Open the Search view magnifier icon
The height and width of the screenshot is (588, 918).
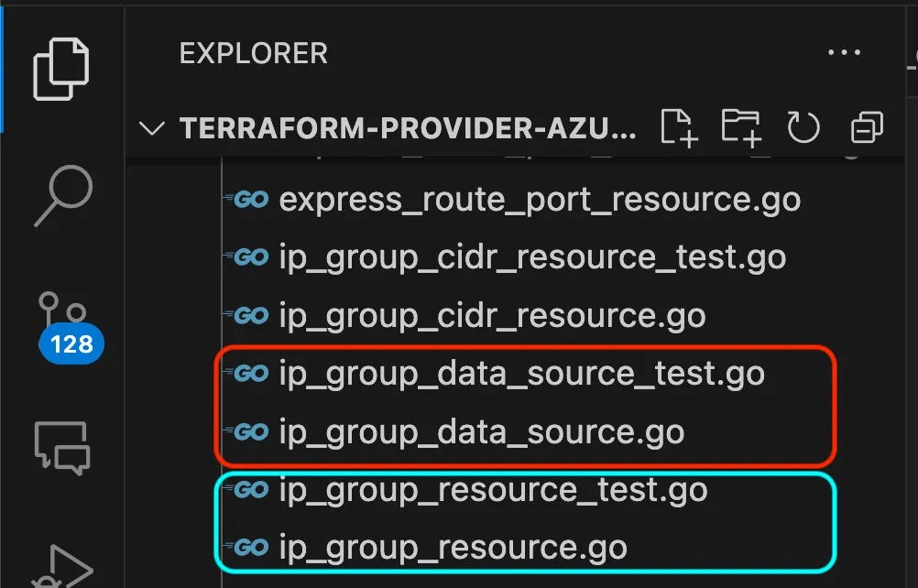point(63,196)
